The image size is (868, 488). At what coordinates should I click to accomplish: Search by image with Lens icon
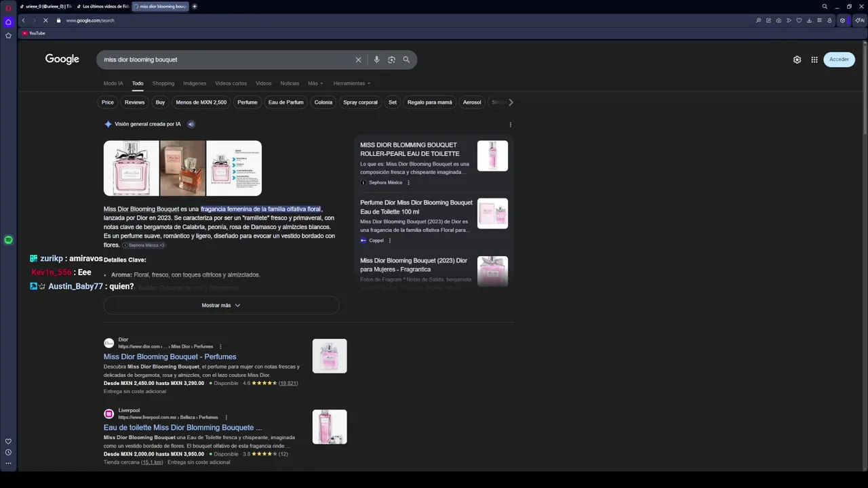pyautogui.click(x=391, y=60)
